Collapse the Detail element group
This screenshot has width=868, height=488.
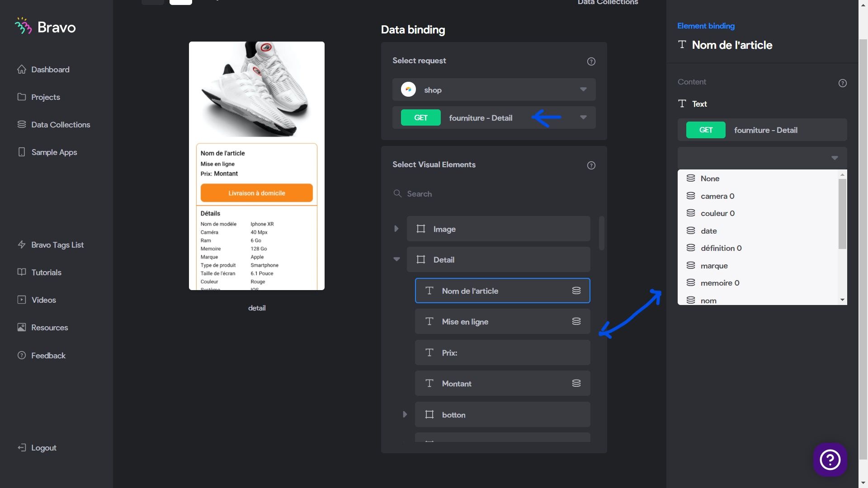tap(396, 259)
